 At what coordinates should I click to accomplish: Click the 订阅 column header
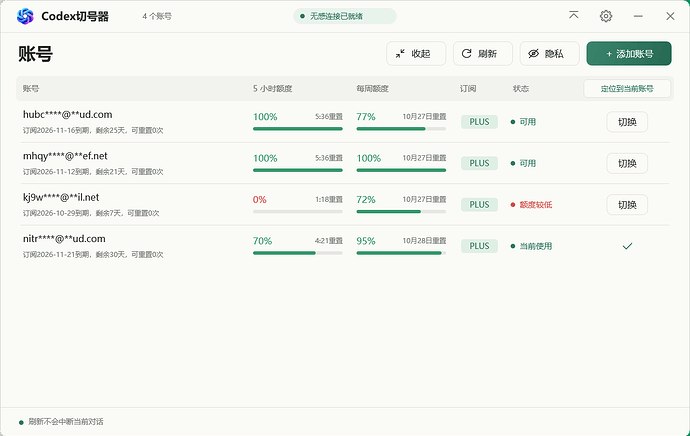point(468,88)
